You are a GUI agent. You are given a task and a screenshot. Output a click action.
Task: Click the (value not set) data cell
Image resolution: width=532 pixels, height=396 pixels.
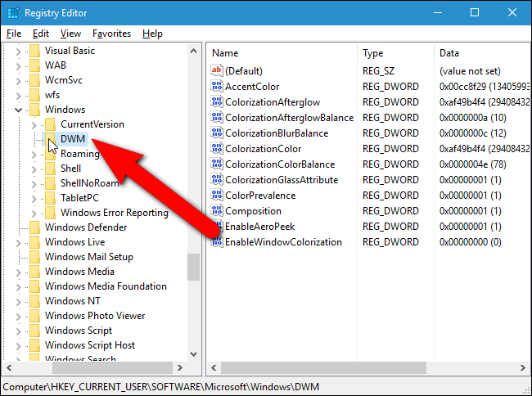coord(470,71)
